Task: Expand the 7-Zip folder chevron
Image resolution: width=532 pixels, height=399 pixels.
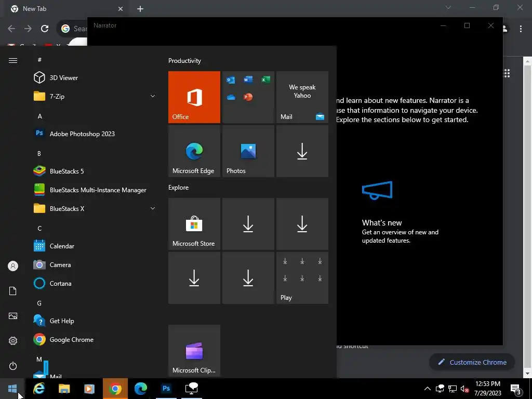Action: pos(153,96)
